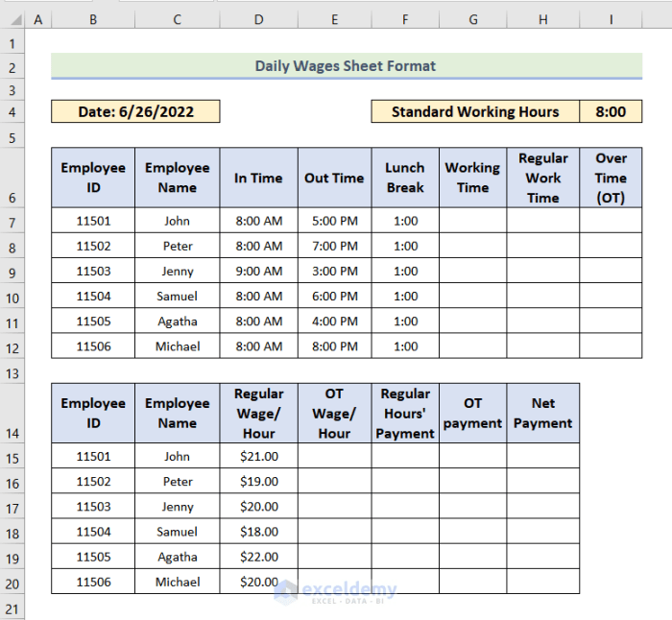Viewport: 672px width, 620px height.
Task: Click the name Peter in row 8
Action: coord(177,246)
